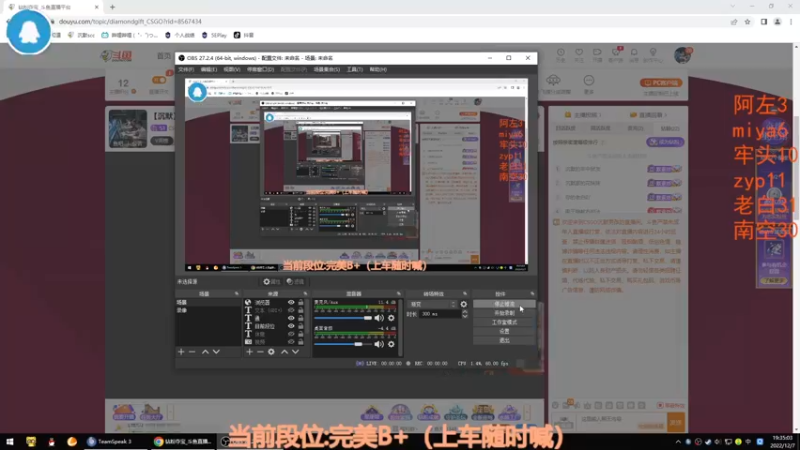
Task: Toggle visibility of the fourth source row
Action: point(291,326)
